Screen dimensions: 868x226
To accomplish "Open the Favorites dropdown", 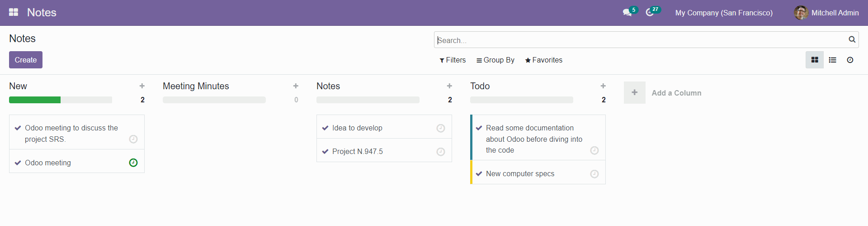I will coord(544,60).
